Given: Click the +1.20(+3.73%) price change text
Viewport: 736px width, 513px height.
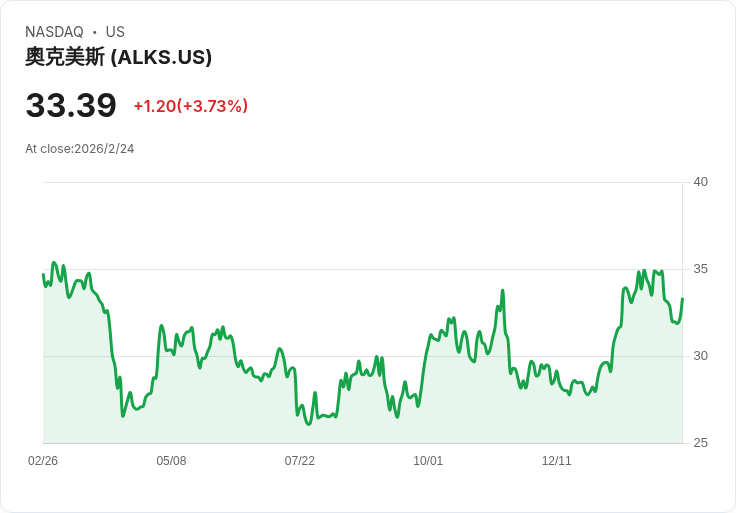Looking at the screenshot, I should pyautogui.click(x=190, y=106).
